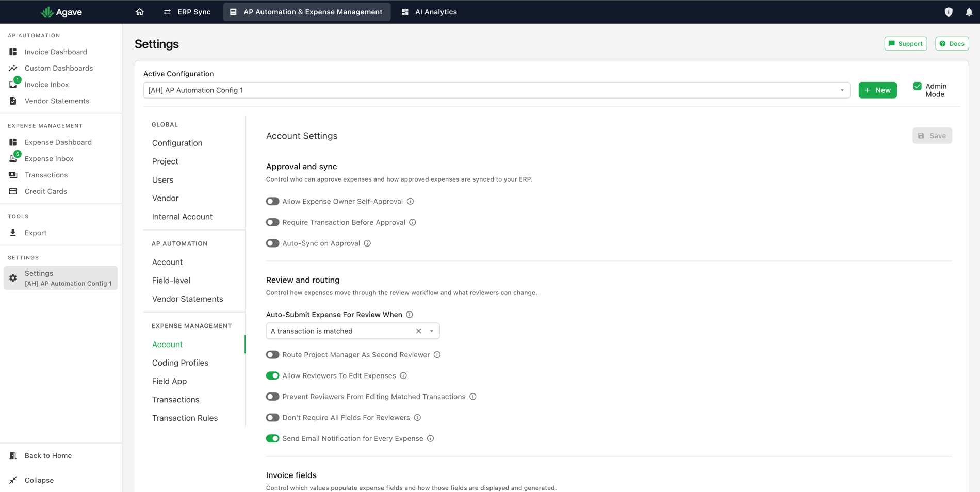
Task: Open Internal Account under Global settings
Action: pyautogui.click(x=182, y=217)
